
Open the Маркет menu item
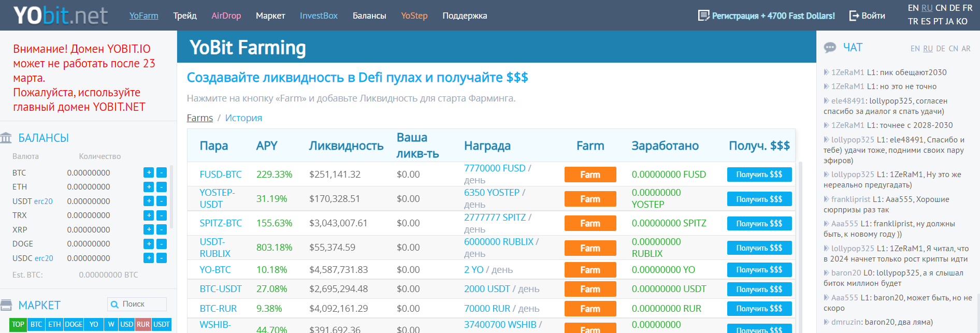[x=270, y=16]
